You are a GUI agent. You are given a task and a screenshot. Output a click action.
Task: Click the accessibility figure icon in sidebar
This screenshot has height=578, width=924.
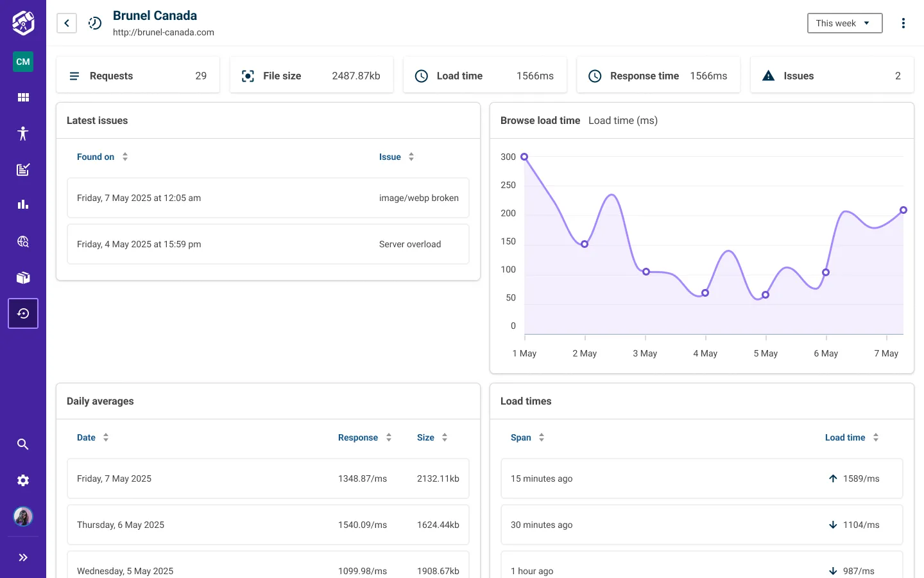(23, 134)
